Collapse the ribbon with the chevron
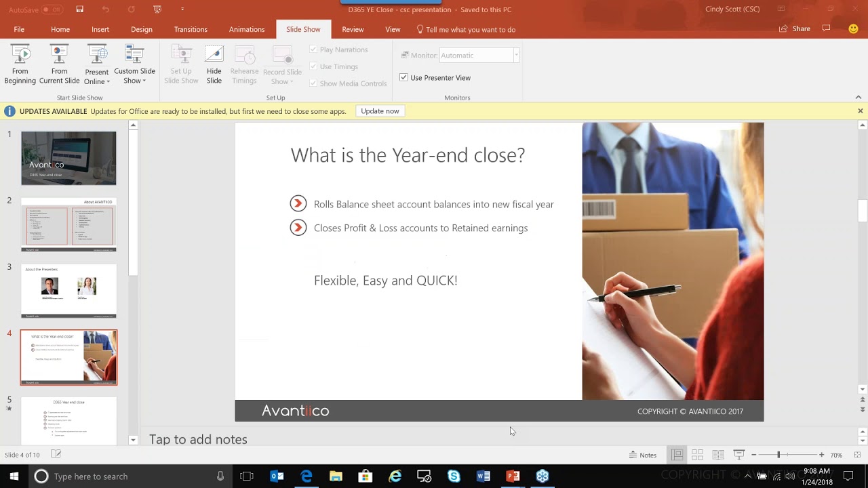The image size is (868, 488). coord(859,98)
